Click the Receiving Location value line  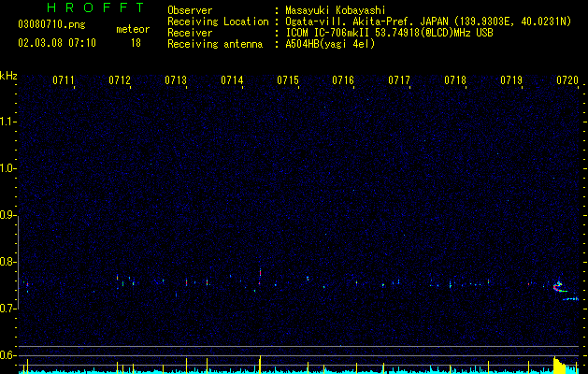[428, 22]
